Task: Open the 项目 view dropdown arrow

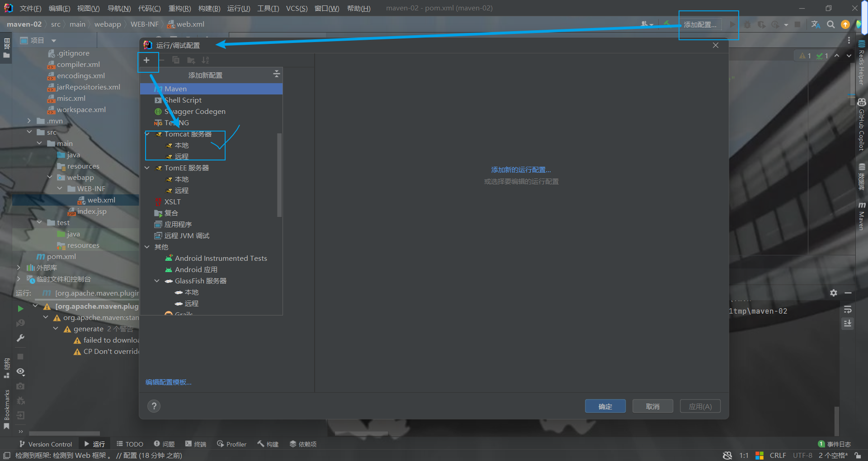Action: [x=54, y=41]
